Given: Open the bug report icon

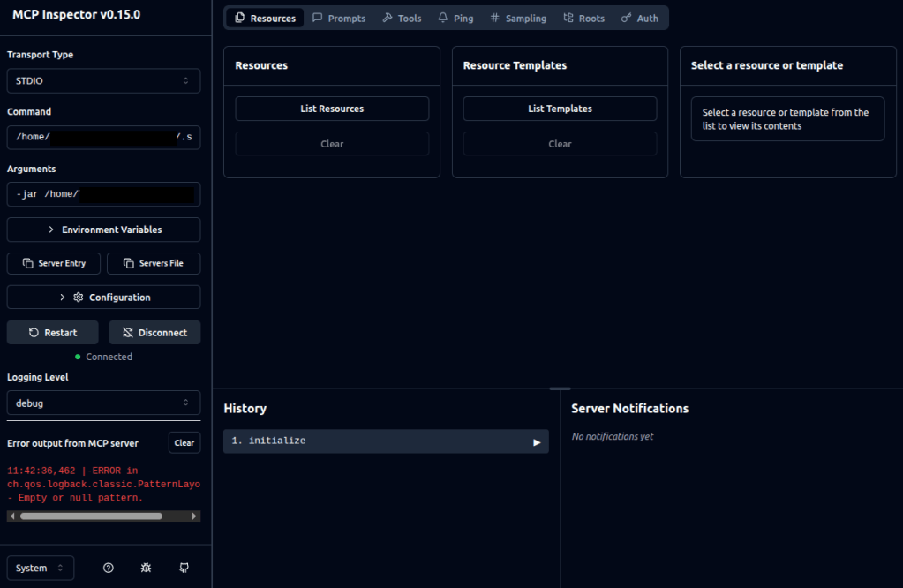Looking at the screenshot, I should (x=146, y=568).
